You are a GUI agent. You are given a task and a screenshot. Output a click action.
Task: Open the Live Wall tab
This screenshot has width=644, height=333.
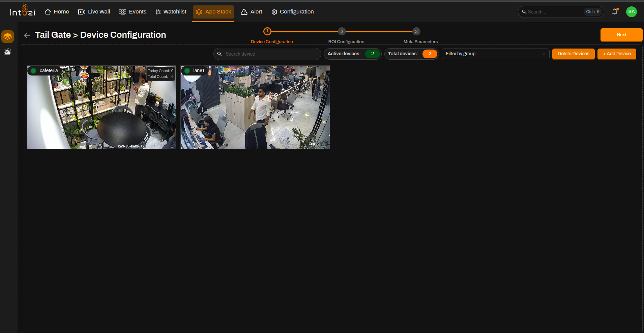pos(94,12)
